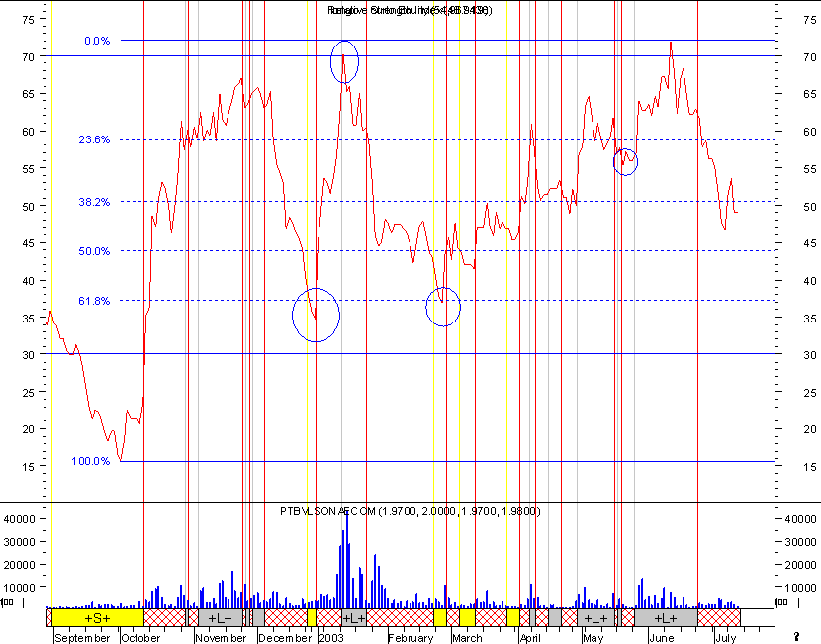Select the 50.0% retracement label
Image resolution: width=821 pixels, height=644 pixels.
point(94,252)
